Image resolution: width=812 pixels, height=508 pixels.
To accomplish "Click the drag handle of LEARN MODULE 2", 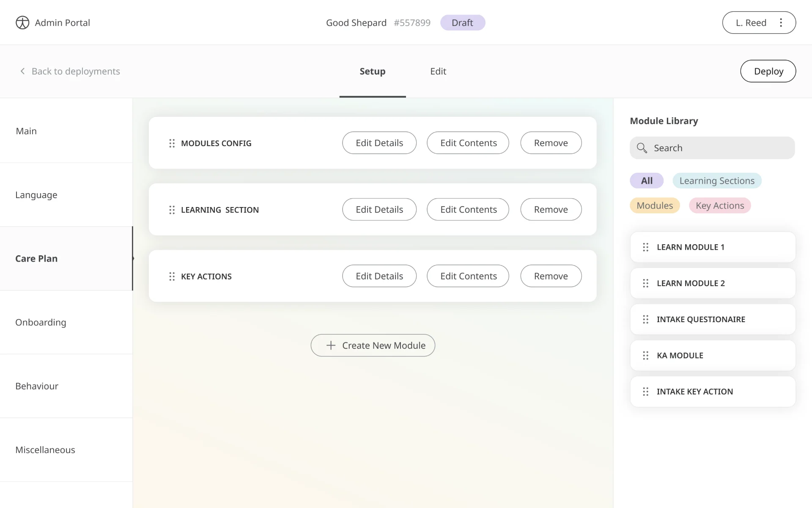I will point(645,283).
